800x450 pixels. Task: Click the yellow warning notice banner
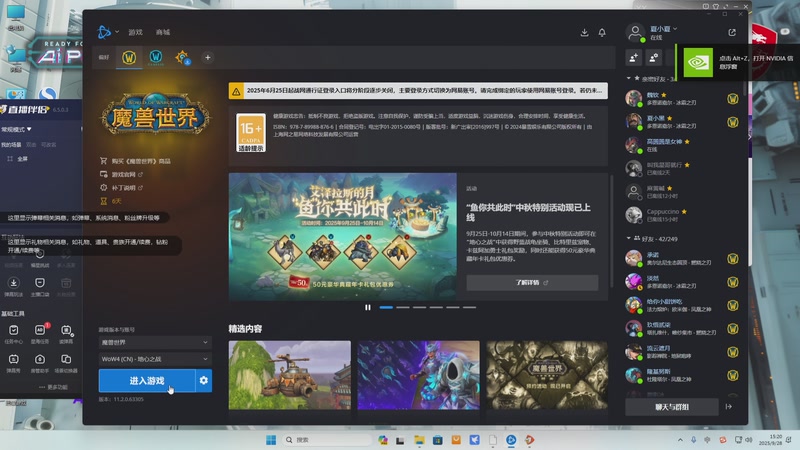pyautogui.click(x=418, y=91)
